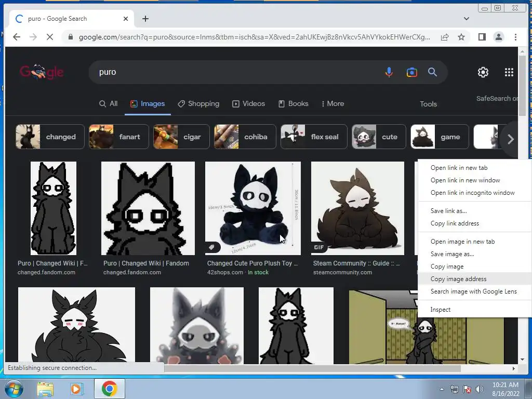Click the 'Changed Cute Puro Plush Toy' title

click(x=252, y=263)
